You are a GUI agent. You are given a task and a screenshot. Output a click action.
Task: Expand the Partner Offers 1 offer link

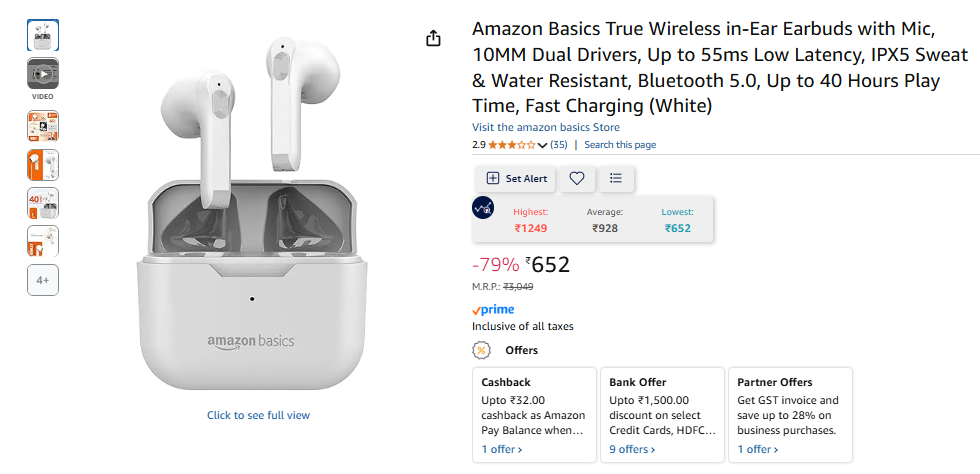tap(757, 449)
